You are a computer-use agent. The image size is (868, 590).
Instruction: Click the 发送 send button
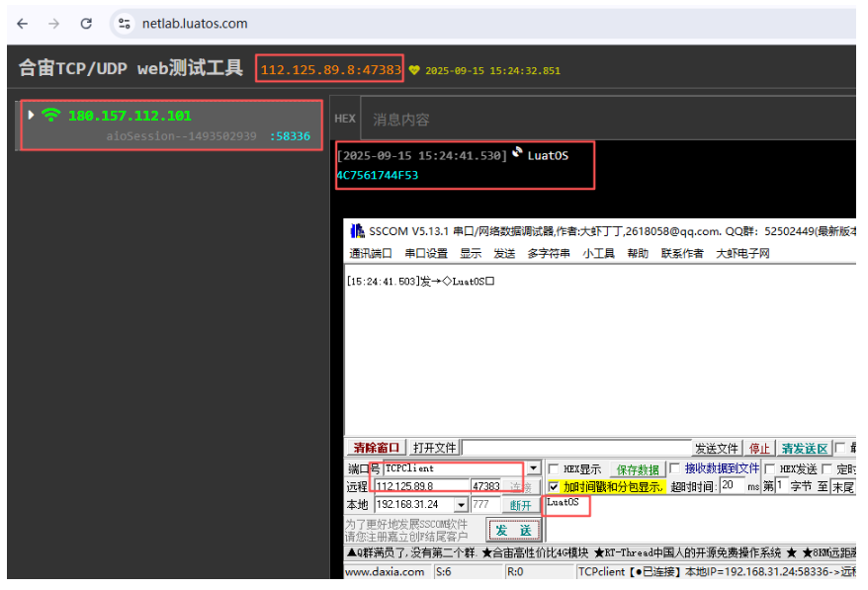point(513,531)
